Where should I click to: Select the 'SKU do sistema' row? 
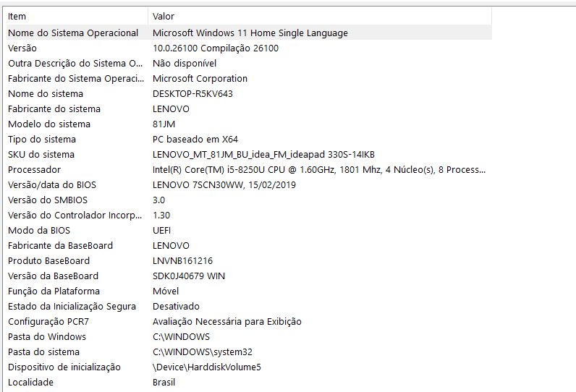click(249, 155)
